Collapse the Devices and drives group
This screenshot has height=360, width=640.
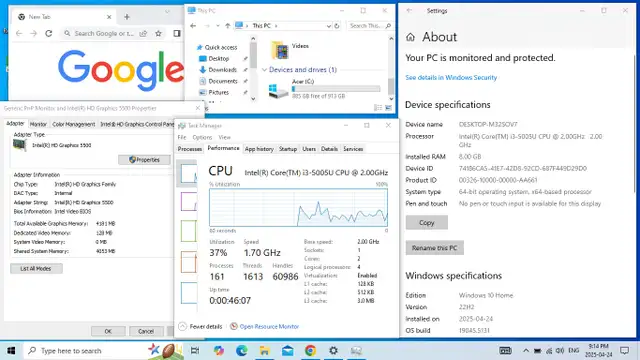click(264, 70)
